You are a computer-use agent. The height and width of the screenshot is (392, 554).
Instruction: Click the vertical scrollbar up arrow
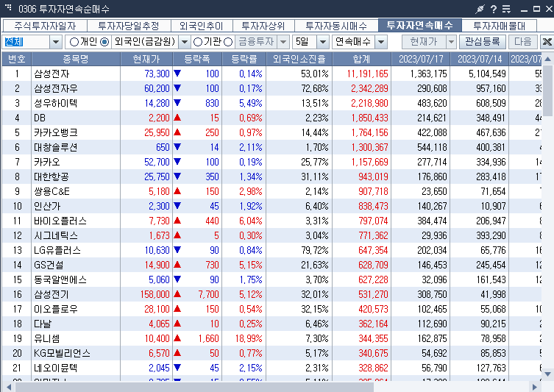tap(547, 59)
